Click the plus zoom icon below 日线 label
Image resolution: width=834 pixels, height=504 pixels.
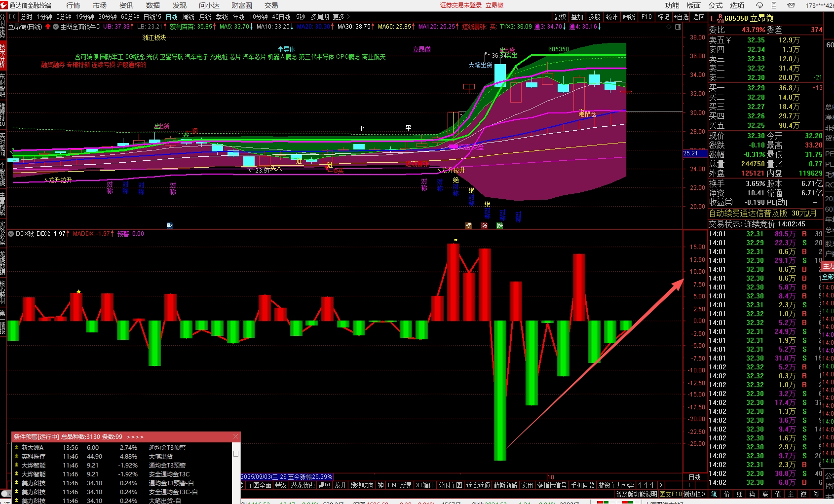click(689, 485)
